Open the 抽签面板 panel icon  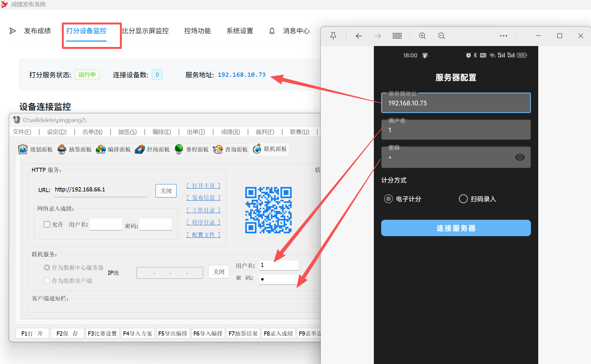(x=62, y=149)
